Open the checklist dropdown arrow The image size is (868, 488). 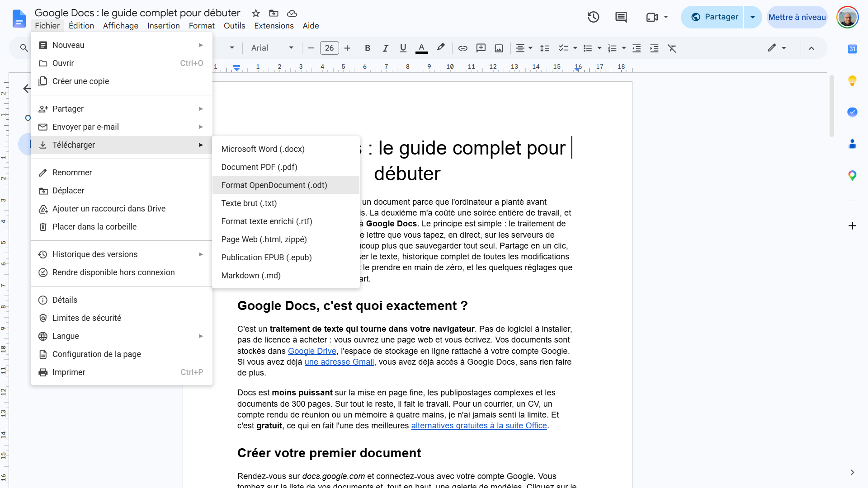click(575, 48)
